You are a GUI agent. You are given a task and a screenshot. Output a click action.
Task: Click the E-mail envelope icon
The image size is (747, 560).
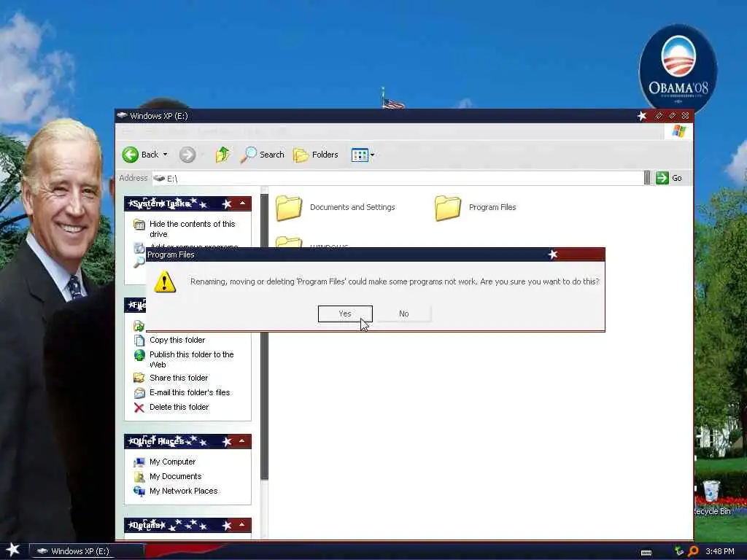[139, 393]
